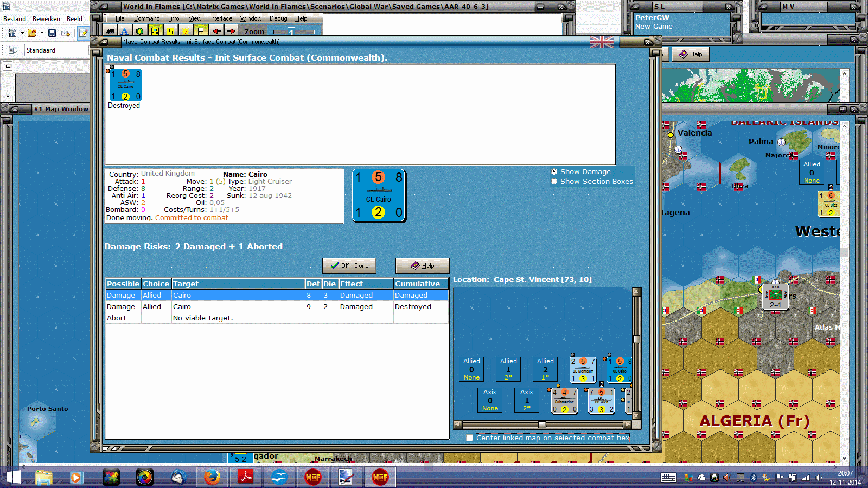Viewport: 868px width, 488px height.
Task: Open Firefox from the taskbar
Action: click(212, 477)
